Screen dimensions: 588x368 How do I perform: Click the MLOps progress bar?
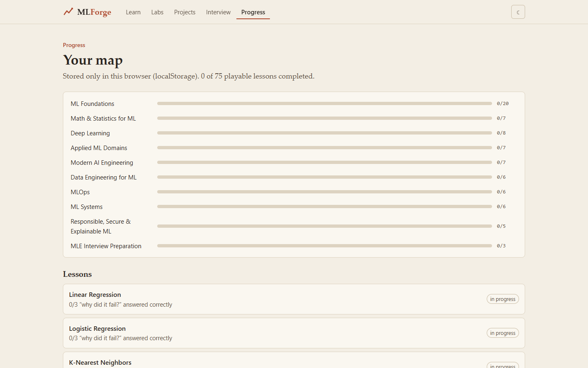click(x=324, y=192)
